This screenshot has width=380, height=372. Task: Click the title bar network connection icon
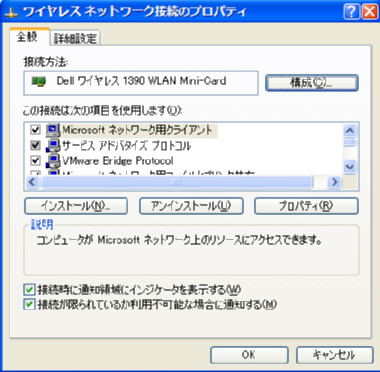coord(13,12)
